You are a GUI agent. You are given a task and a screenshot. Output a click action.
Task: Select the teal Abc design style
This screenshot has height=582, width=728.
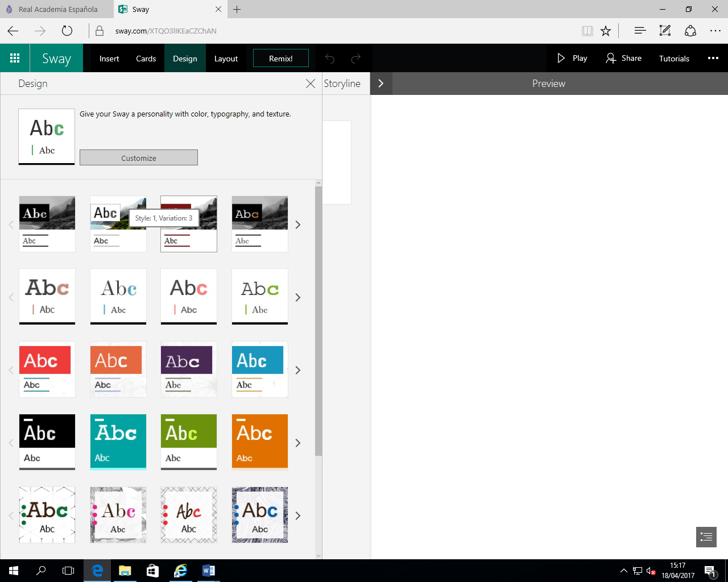point(118,442)
